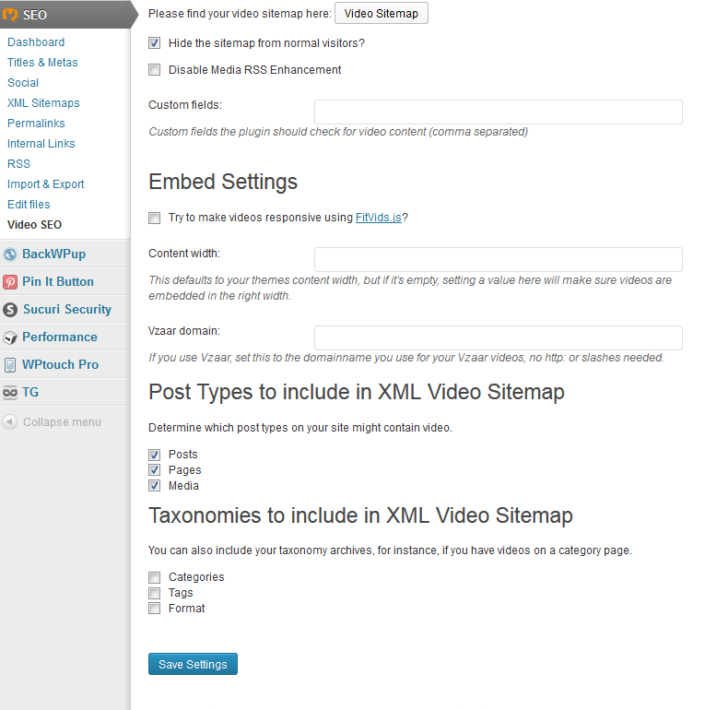Open Edit files submenu
The width and height of the screenshot is (728, 710).
[29, 205]
